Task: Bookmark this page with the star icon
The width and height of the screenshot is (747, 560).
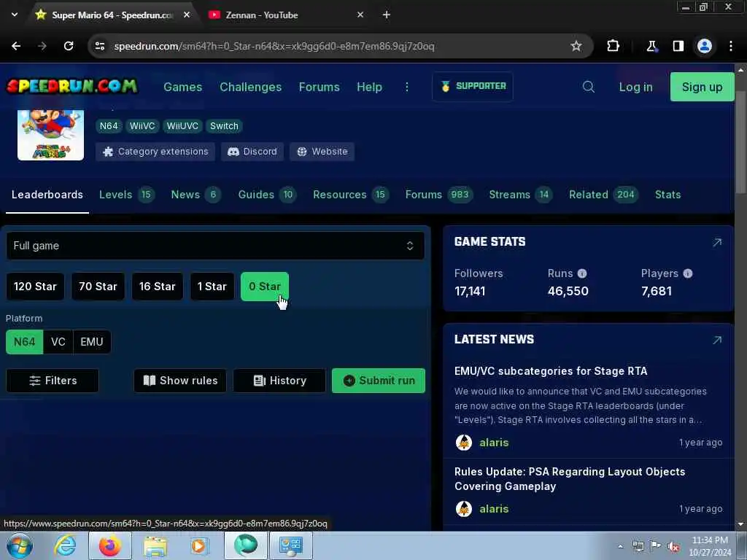Action: pos(576,46)
